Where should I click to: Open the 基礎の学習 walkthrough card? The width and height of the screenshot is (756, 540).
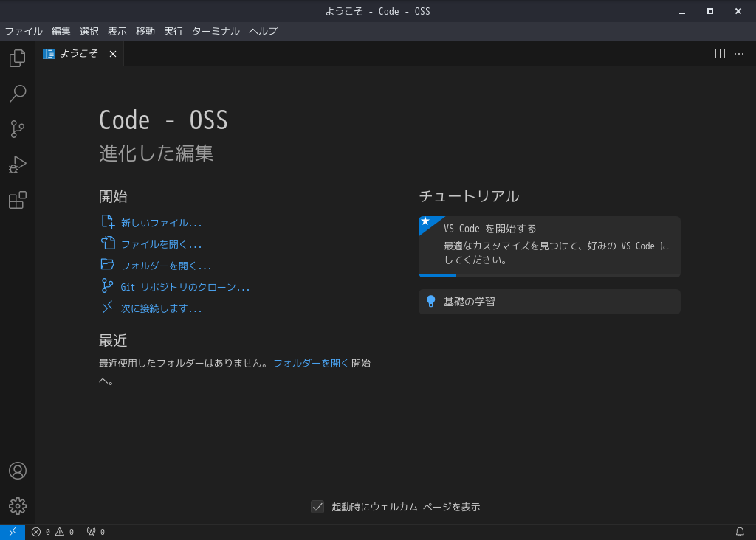click(549, 302)
